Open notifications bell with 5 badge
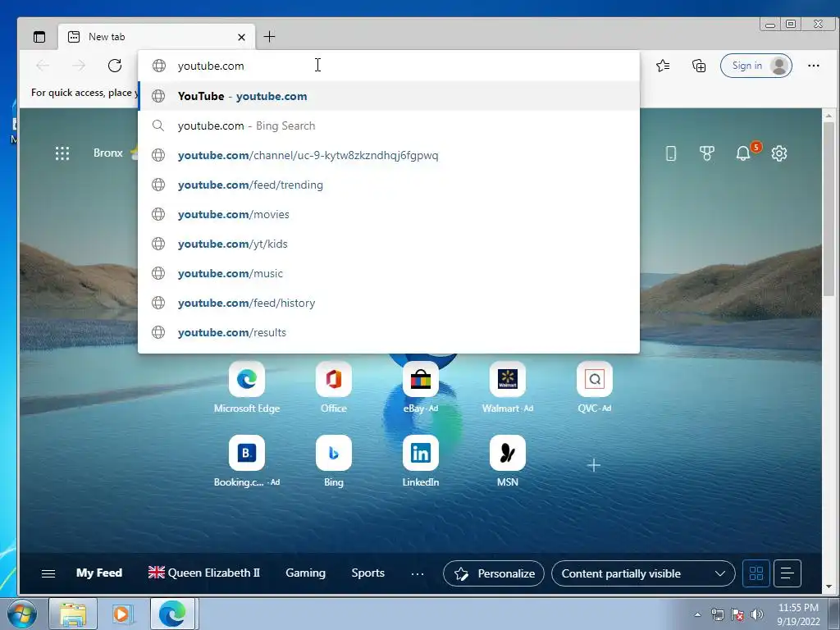 (744, 153)
